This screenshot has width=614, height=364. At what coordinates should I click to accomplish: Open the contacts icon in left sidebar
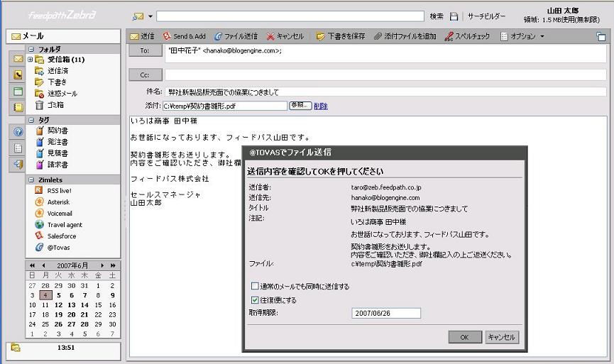[18, 75]
